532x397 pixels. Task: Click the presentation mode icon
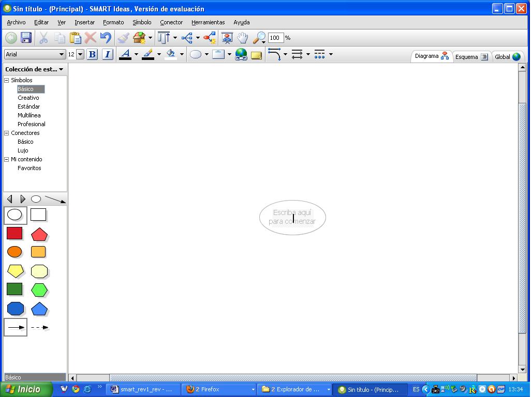click(x=227, y=38)
